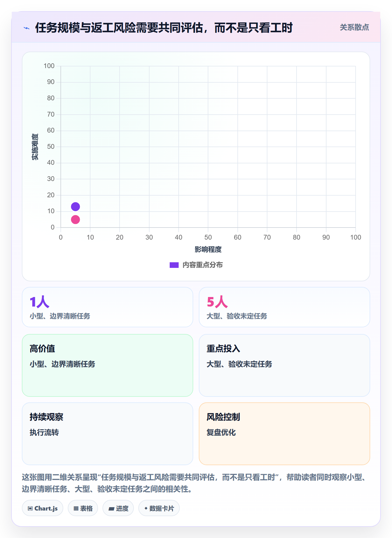
Task: Click the lightning bolt icon beside the title
Action: coord(27,28)
